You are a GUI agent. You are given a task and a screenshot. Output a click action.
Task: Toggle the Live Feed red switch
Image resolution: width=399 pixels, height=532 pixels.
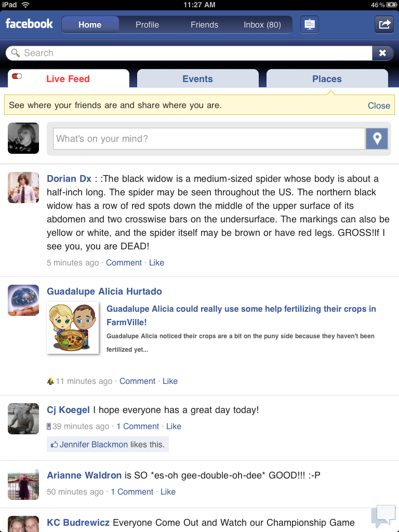point(17,76)
